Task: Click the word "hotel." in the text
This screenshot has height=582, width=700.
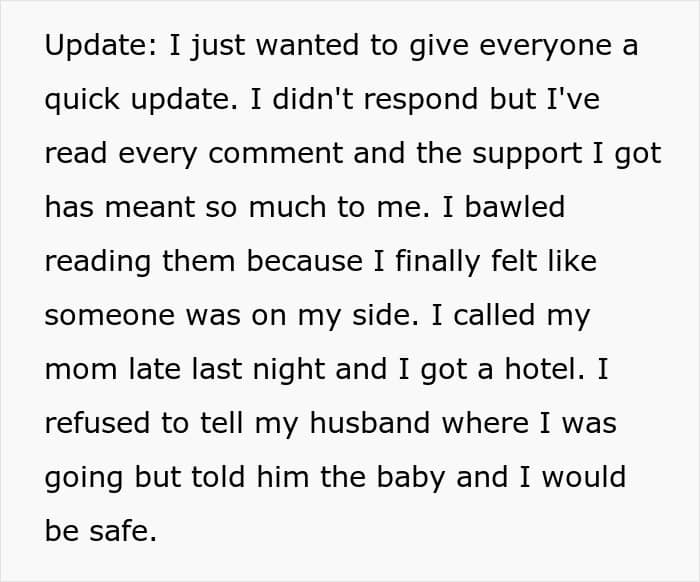Action: point(545,369)
